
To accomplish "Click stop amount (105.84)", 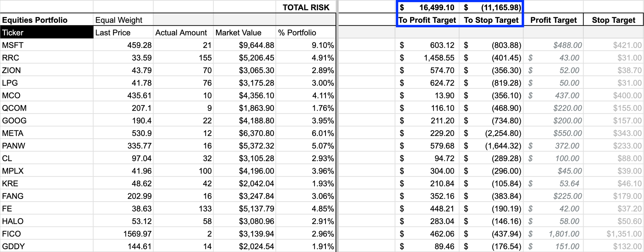I will 491,184.
